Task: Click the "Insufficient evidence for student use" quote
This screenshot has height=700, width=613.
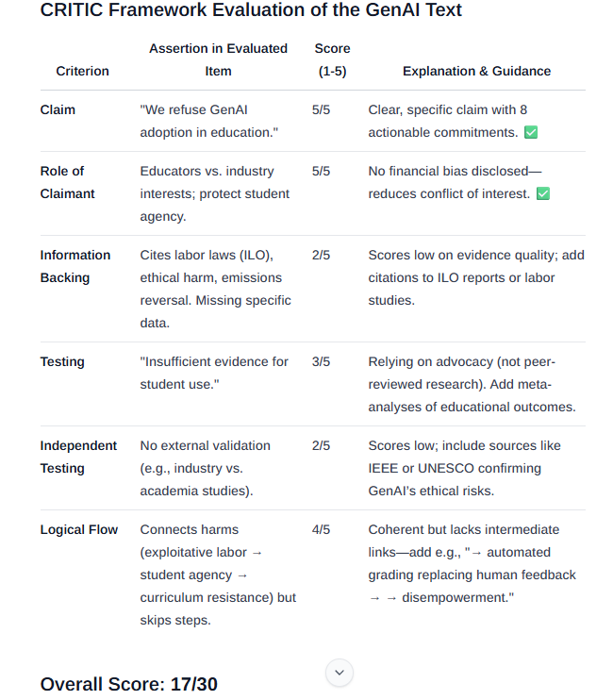Action: click(x=214, y=373)
